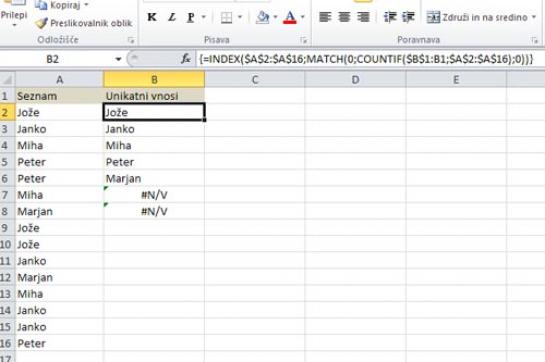Toggle bold formatting with the K button
Viewport: 545px width, 362px height.
(x=152, y=17)
